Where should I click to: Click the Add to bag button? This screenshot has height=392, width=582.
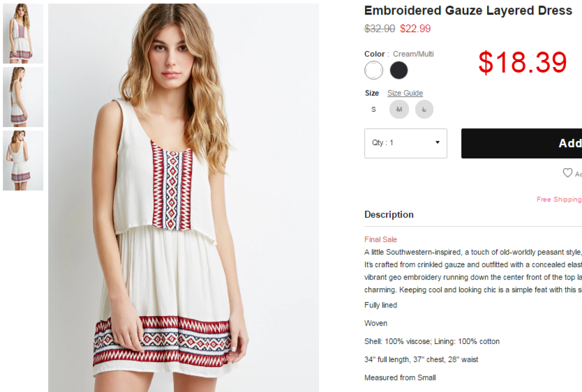coord(521,143)
